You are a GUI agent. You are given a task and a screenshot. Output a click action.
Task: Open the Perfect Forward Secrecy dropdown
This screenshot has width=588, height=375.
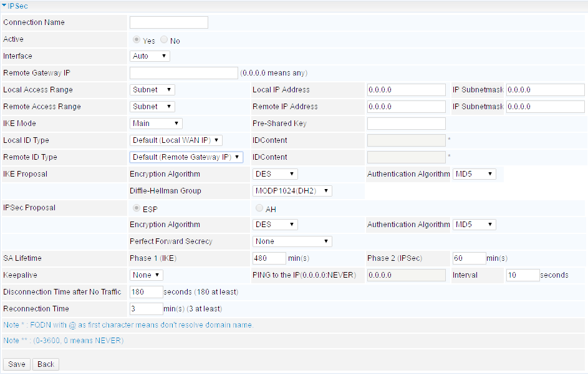pyautogui.click(x=292, y=241)
